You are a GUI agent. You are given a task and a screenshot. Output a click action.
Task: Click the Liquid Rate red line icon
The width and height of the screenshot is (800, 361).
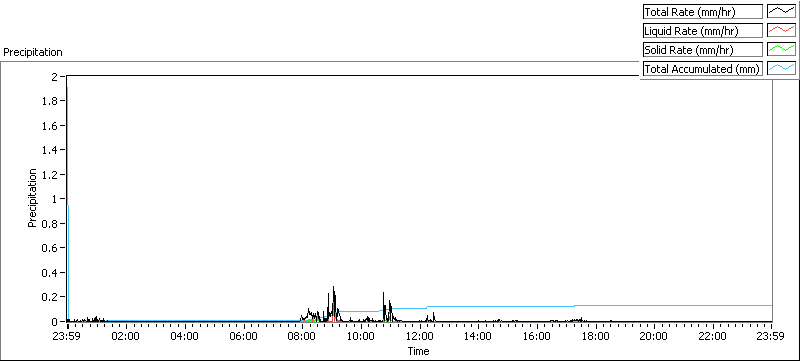(781, 31)
